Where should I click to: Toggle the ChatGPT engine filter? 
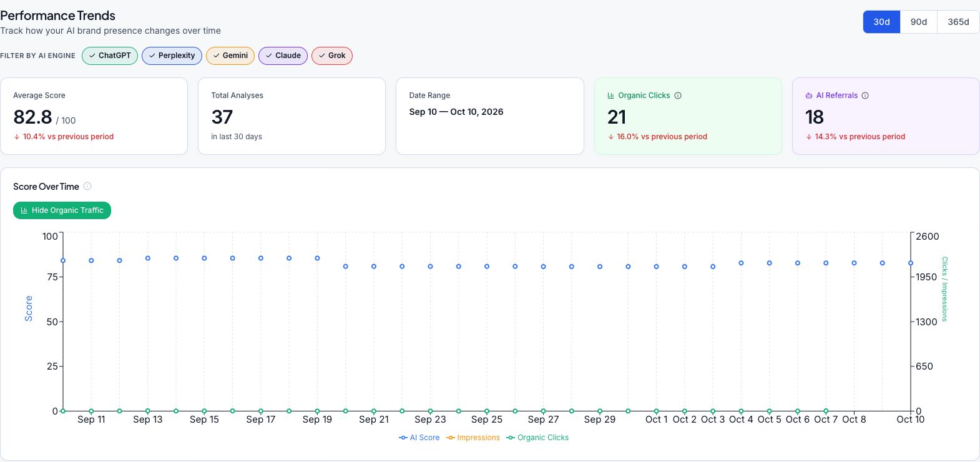click(x=110, y=56)
